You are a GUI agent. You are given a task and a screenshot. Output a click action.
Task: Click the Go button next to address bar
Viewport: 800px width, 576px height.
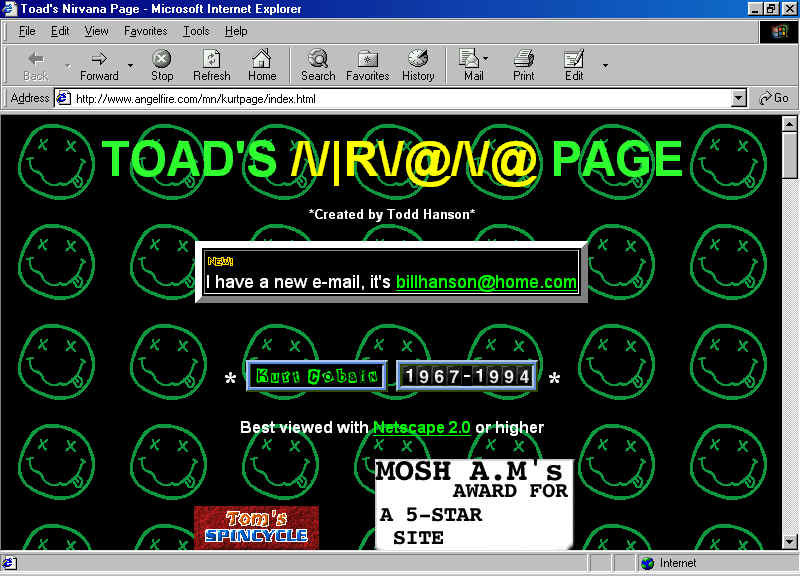(x=774, y=98)
